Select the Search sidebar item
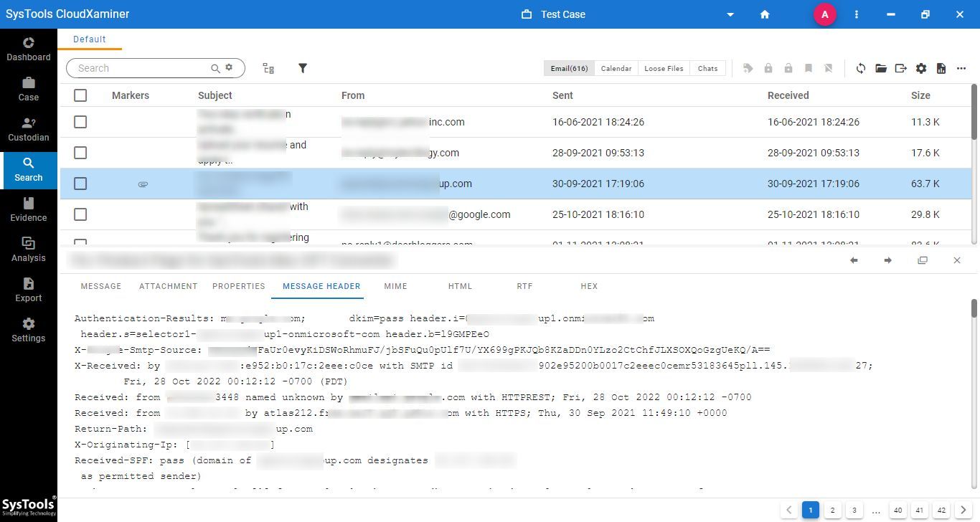 pos(29,169)
